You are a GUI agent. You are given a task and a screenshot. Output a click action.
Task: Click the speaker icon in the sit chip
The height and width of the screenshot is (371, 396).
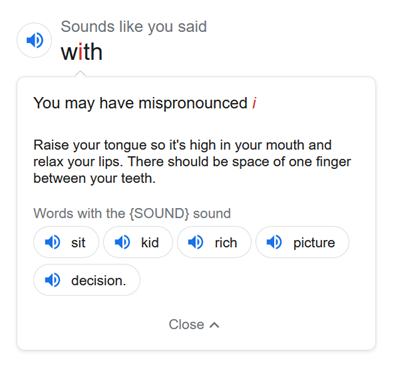pos(52,242)
